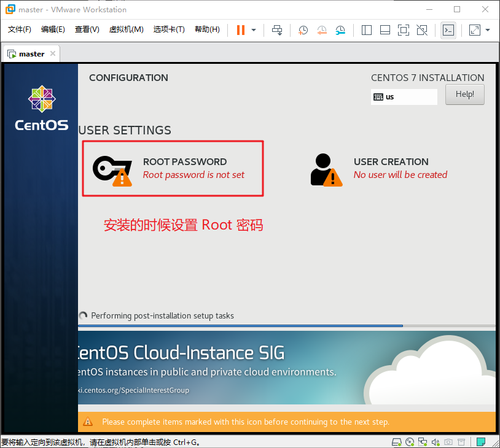The image size is (500, 448).
Task: Open the snapshot manager icon
Action: 340,30
